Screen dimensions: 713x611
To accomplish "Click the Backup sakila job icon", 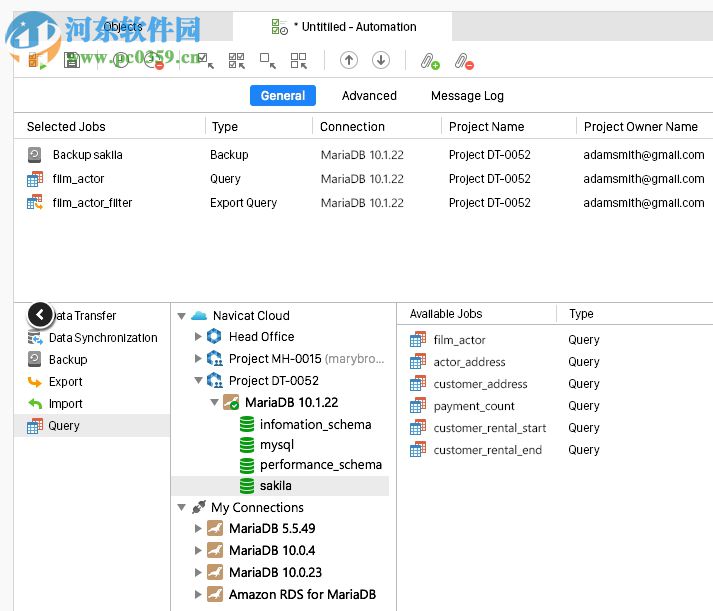I will tap(35, 155).
